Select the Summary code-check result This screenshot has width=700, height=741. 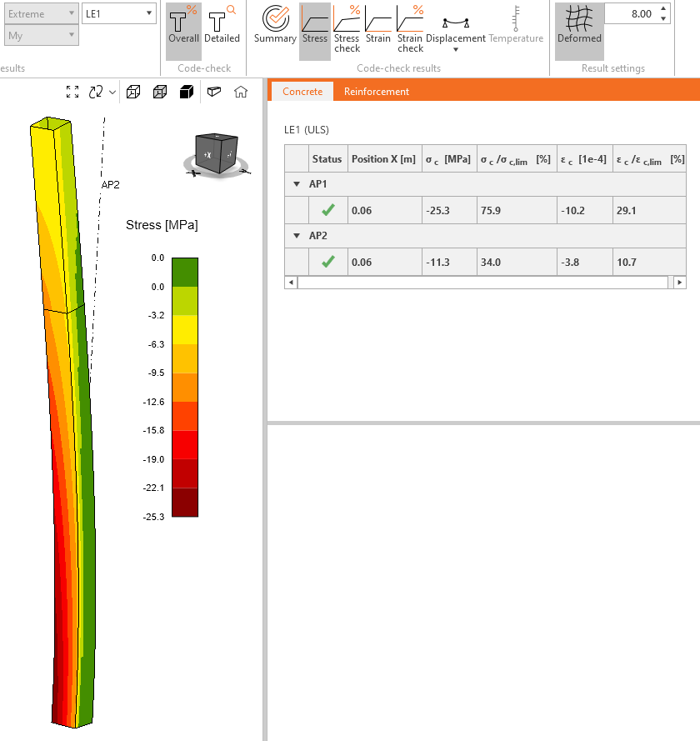click(275, 25)
